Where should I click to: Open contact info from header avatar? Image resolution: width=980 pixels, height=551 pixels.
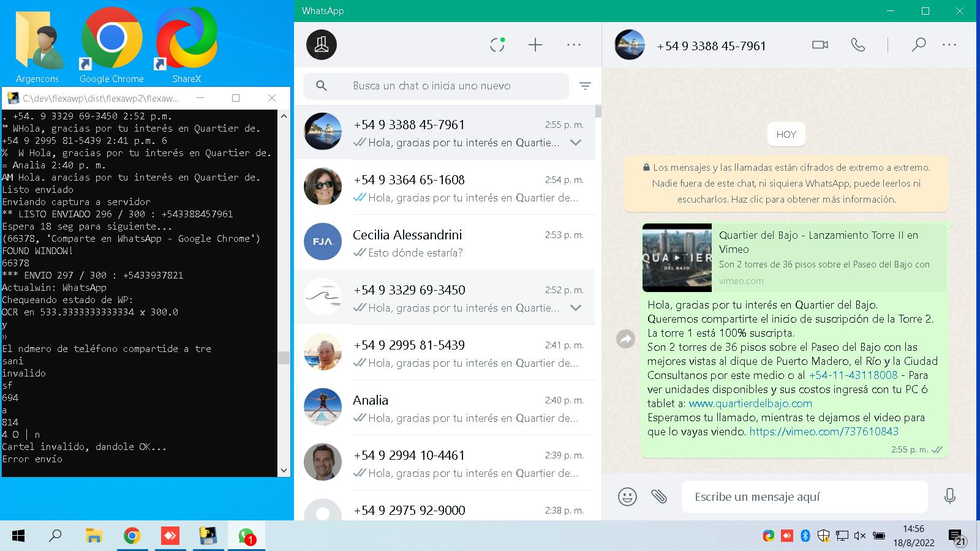pyautogui.click(x=630, y=45)
